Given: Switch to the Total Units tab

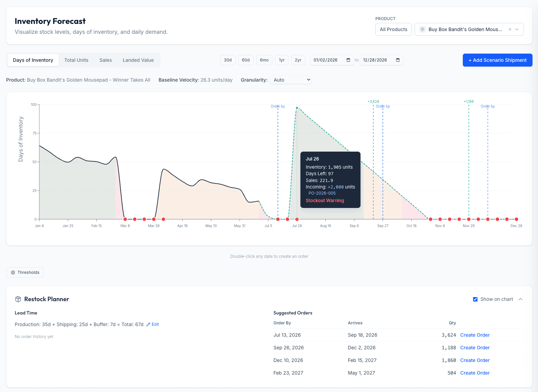Looking at the screenshot, I should click(76, 60).
